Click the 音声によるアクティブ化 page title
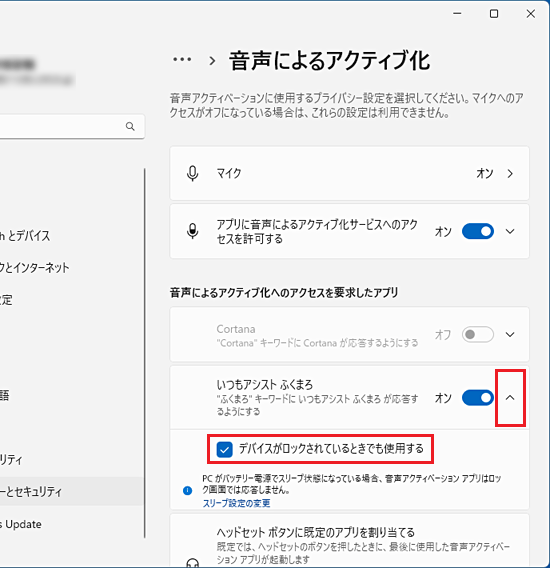The height and width of the screenshot is (568, 550). tap(329, 60)
